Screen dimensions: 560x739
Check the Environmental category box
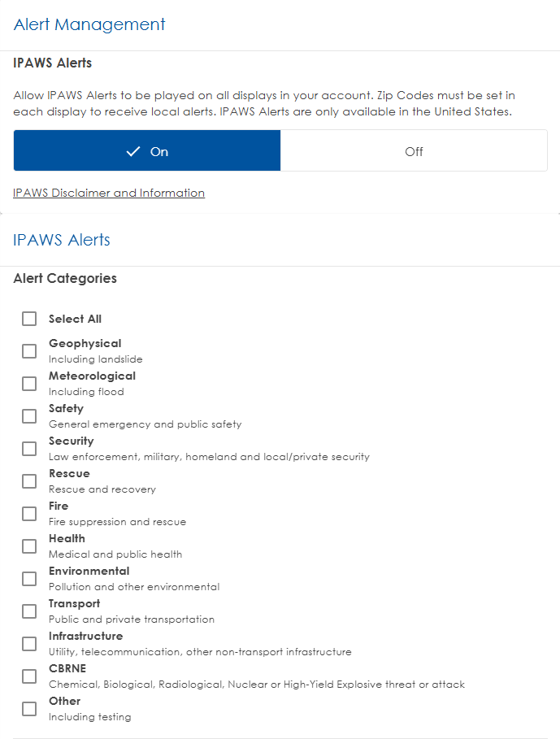29,579
